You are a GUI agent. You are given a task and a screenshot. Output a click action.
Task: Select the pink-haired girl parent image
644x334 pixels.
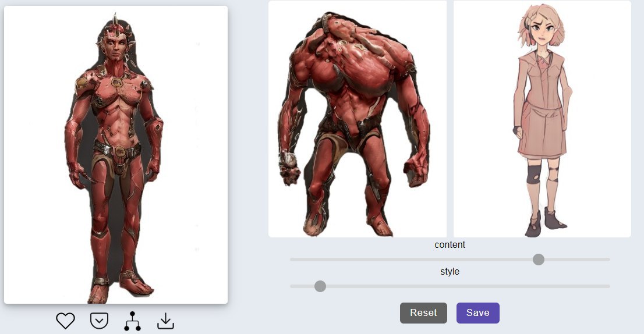pos(542,119)
